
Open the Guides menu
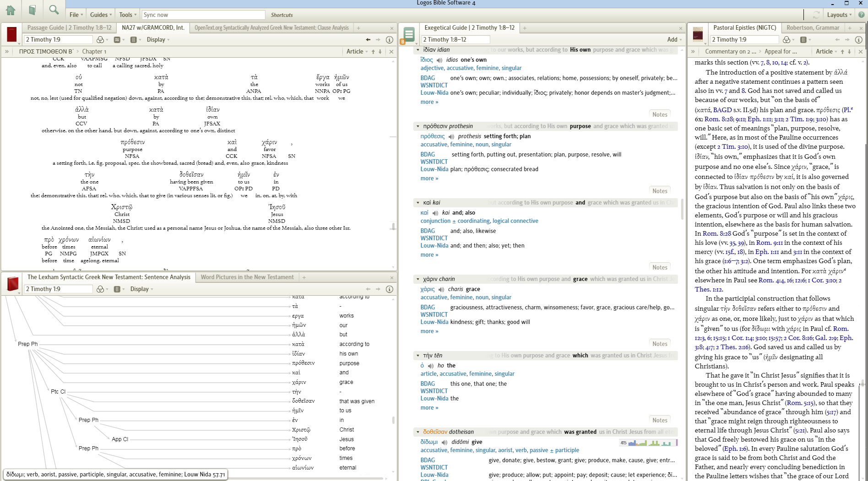(x=101, y=15)
